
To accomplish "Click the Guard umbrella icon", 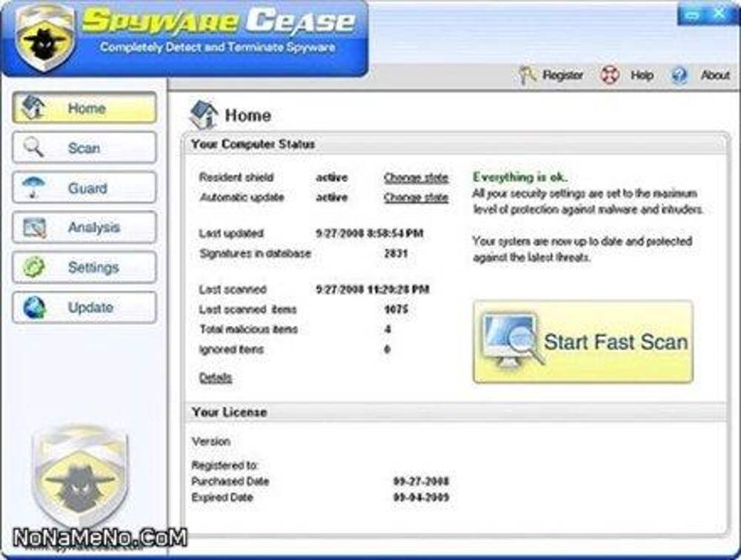I will point(34,187).
